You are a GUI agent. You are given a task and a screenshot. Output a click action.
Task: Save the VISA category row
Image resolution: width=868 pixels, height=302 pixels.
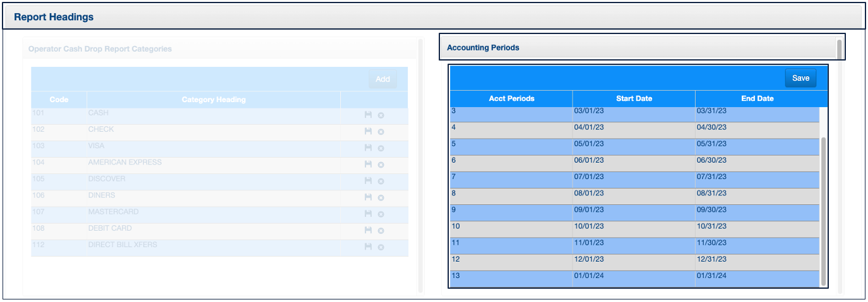coord(368,148)
